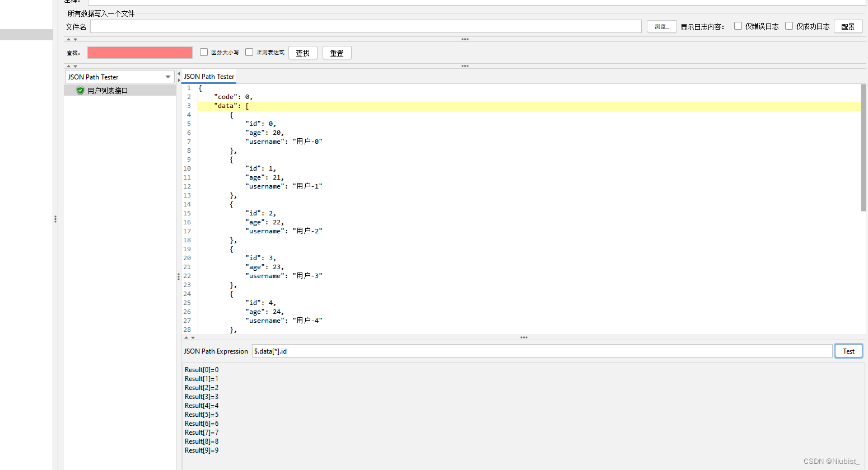This screenshot has width=868, height=470.
Task: Click the line "id": 2,
Action: click(260, 213)
